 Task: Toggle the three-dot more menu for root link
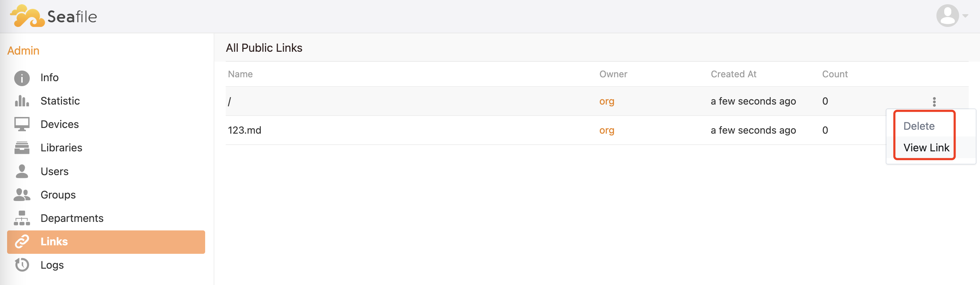point(934,102)
